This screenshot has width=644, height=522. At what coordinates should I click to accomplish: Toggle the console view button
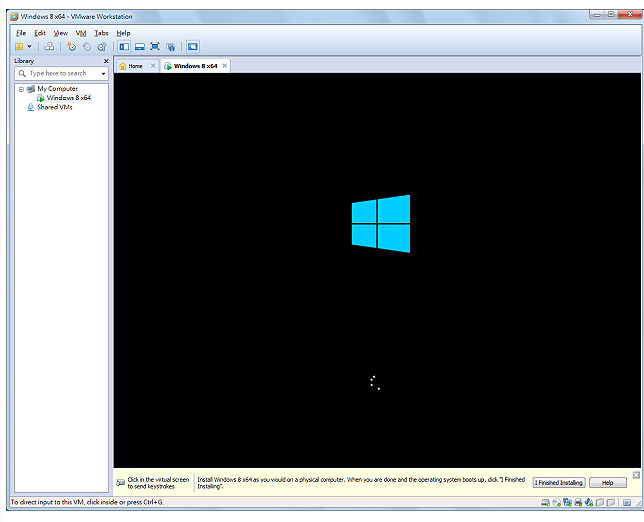[193, 47]
